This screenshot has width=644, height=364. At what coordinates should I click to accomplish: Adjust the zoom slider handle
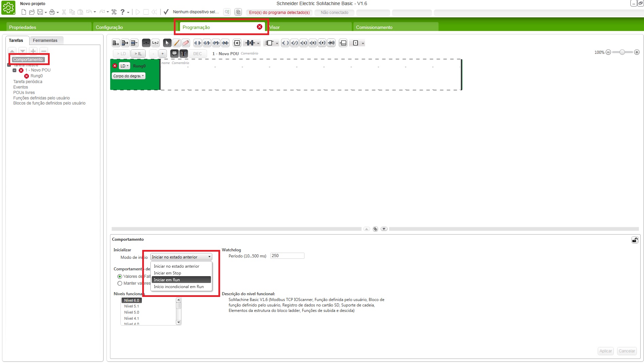coord(622,52)
